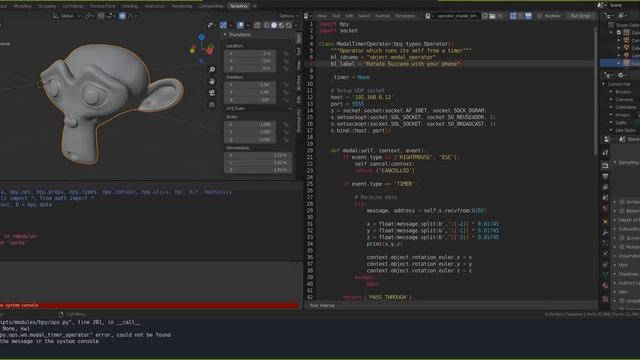The width and height of the screenshot is (640, 360).
Task: Switch to the Scripting workspace tab
Action: pos(239,6)
